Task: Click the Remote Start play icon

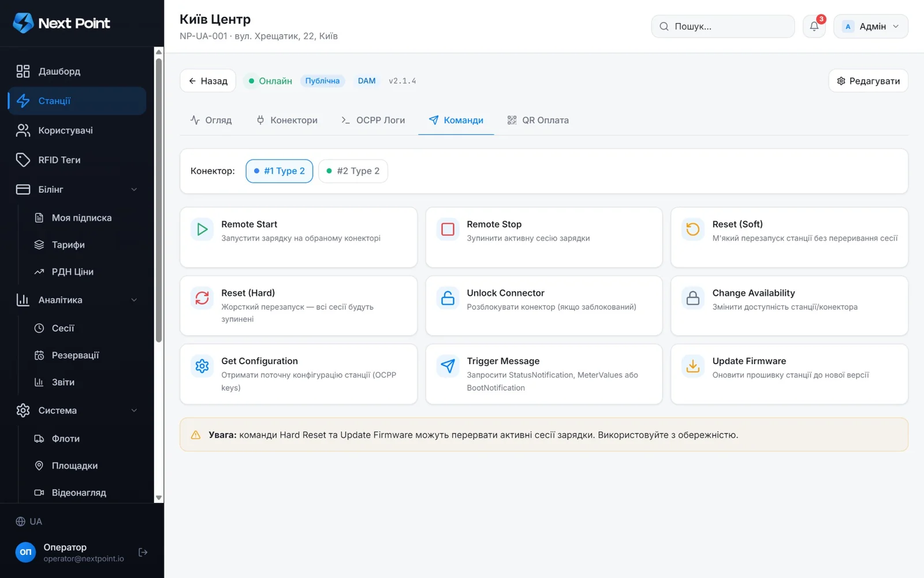Action: click(202, 229)
